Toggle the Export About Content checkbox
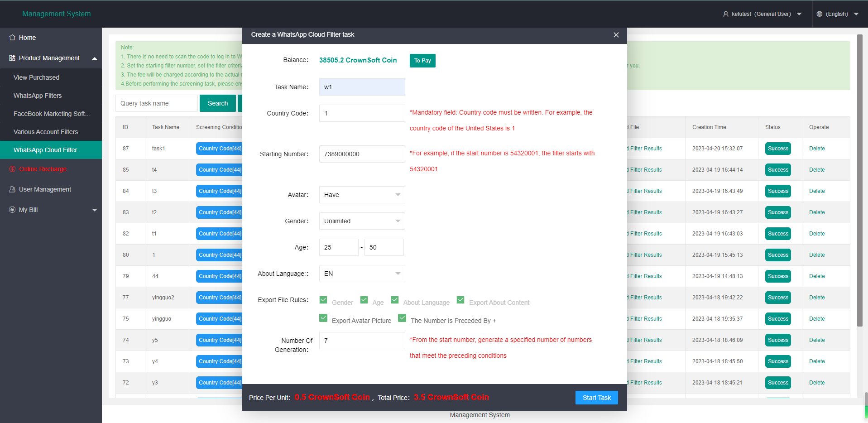The height and width of the screenshot is (423, 868). coord(460,300)
